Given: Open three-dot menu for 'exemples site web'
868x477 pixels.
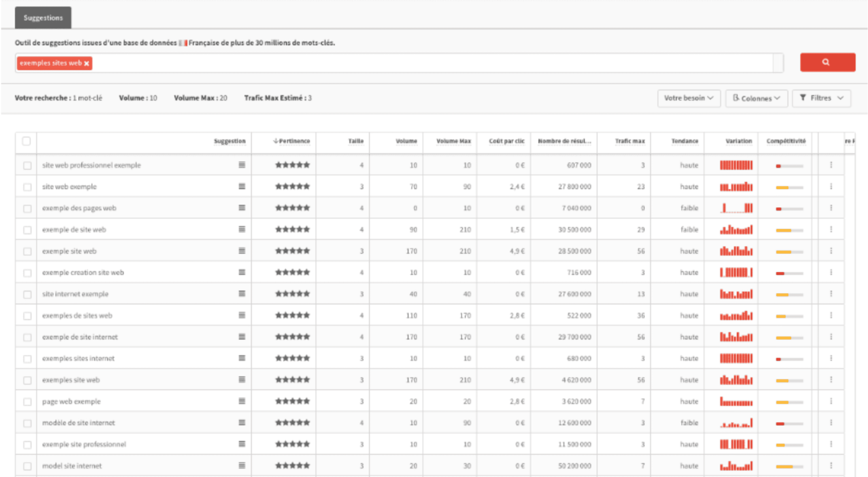Looking at the screenshot, I should pyautogui.click(x=831, y=379).
